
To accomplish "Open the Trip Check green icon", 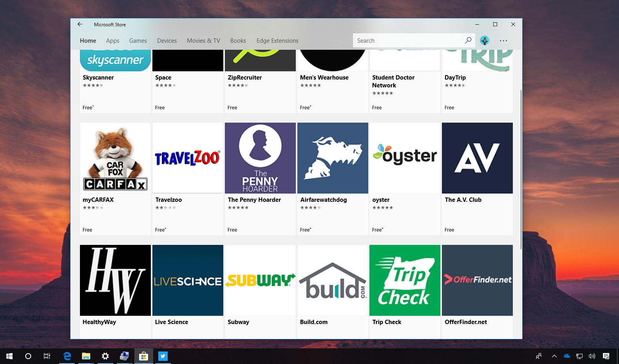I will pos(405,280).
